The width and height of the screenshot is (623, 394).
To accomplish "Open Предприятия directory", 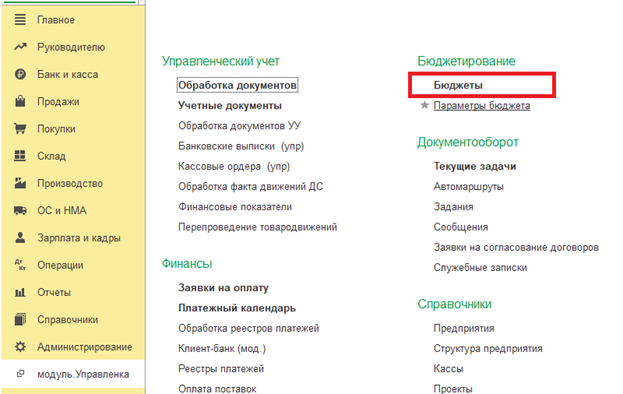I will click(x=464, y=328).
